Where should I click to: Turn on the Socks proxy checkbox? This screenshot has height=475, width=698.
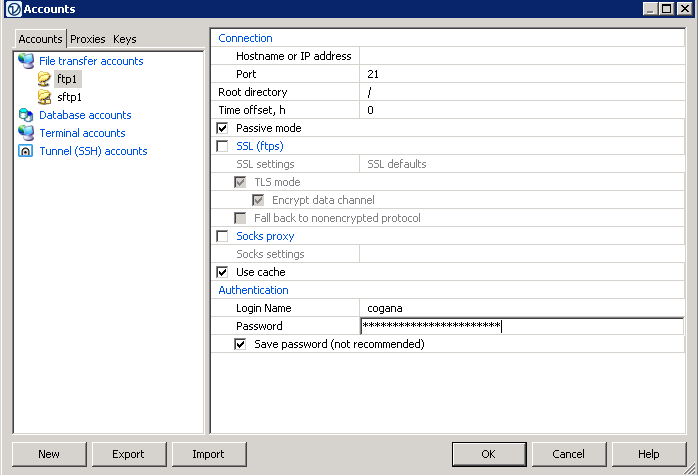pos(222,236)
